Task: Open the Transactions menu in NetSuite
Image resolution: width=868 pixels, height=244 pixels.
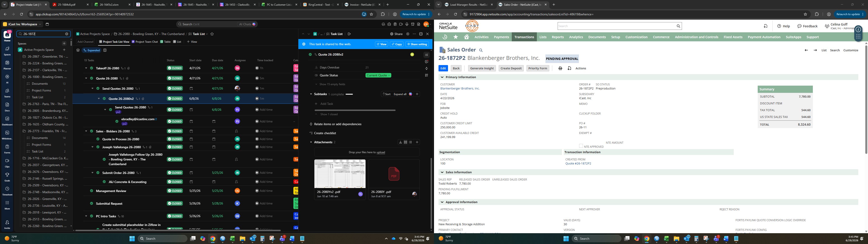Action: 524,37
